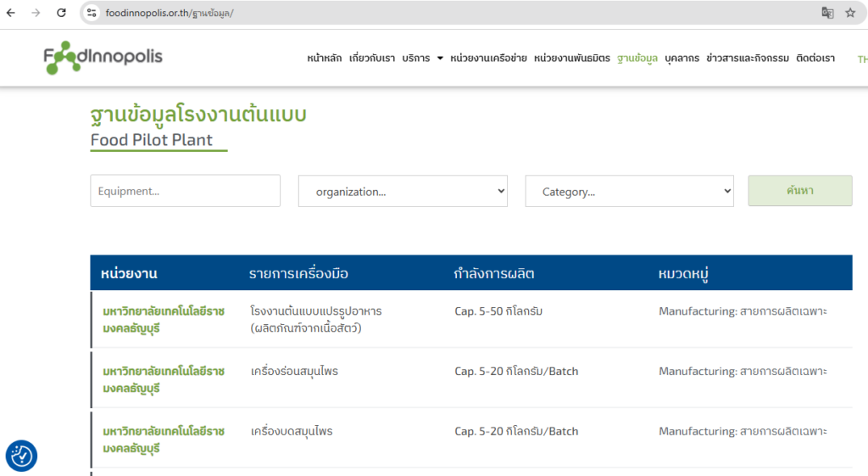
Task: Click the browser forward arrow
Action: pos(36,13)
